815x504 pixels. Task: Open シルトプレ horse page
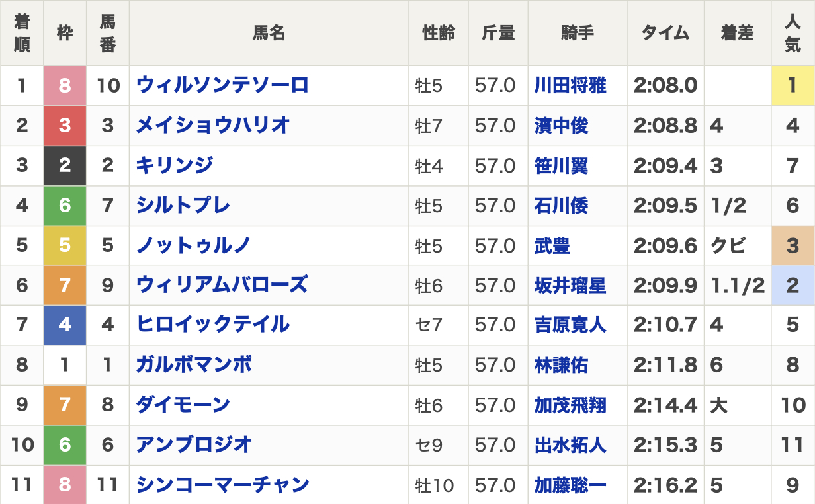pyautogui.click(x=183, y=205)
